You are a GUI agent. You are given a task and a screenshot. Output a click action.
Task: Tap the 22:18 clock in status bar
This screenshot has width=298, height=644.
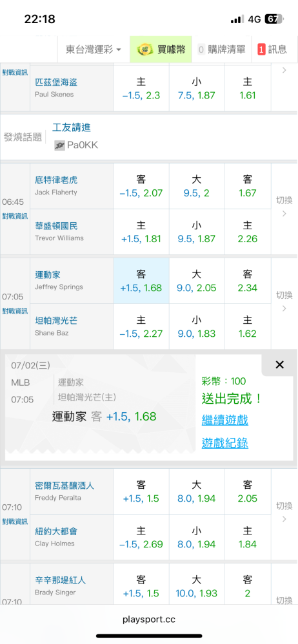(39, 19)
